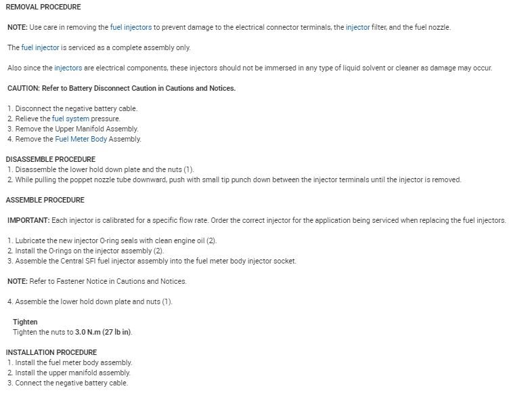Click the "Install the fuel meter body assembly" step

[x=70, y=362]
